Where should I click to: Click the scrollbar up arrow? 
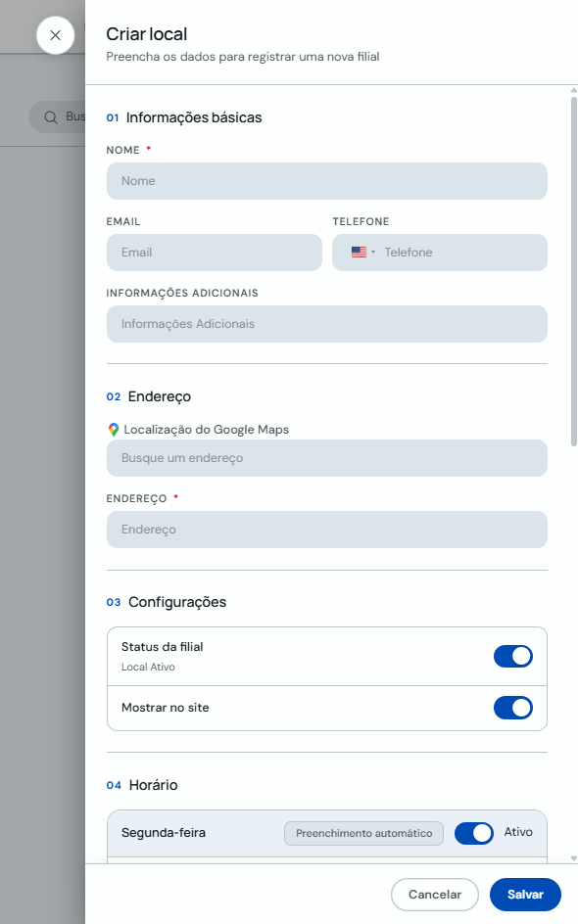click(573, 90)
